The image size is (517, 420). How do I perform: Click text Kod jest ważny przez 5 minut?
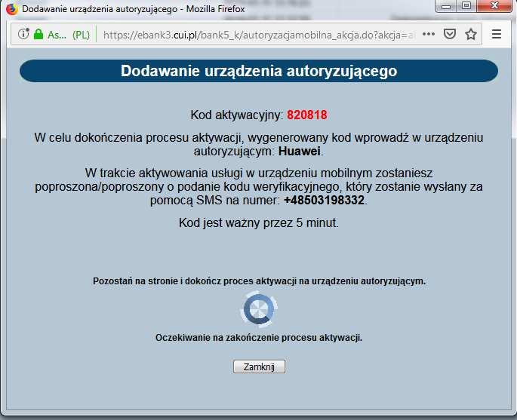[x=259, y=223]
